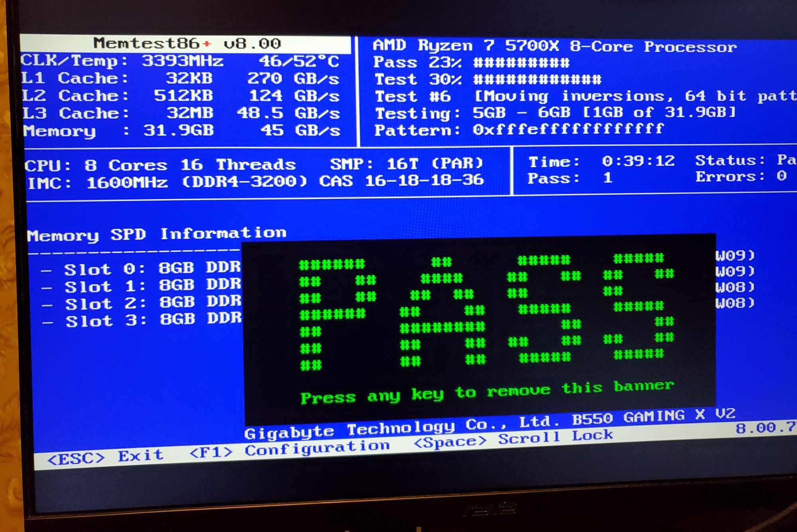Click the Memory SPD Information heading
This screenshot has height=532, width=797.
pos(157,234)
